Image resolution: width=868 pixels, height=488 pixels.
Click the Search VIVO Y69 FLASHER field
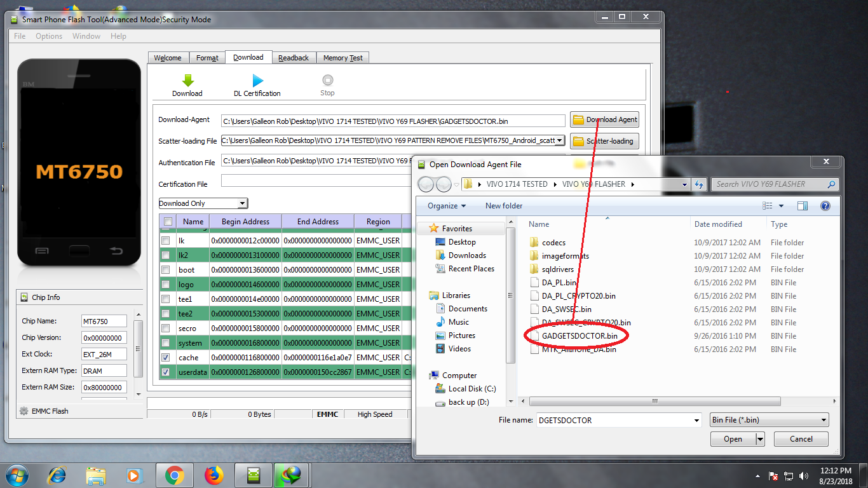769,184
